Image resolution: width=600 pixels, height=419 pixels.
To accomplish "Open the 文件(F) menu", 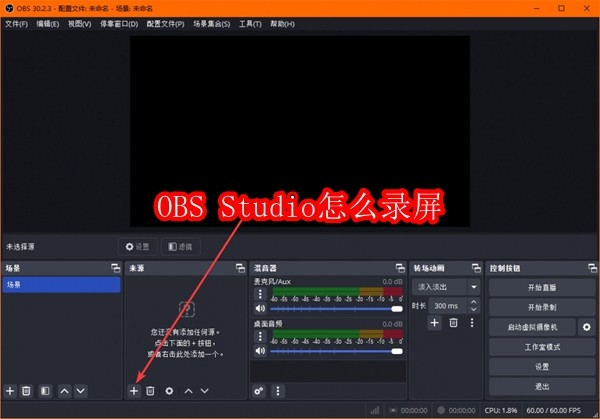I will pos(16,24).
